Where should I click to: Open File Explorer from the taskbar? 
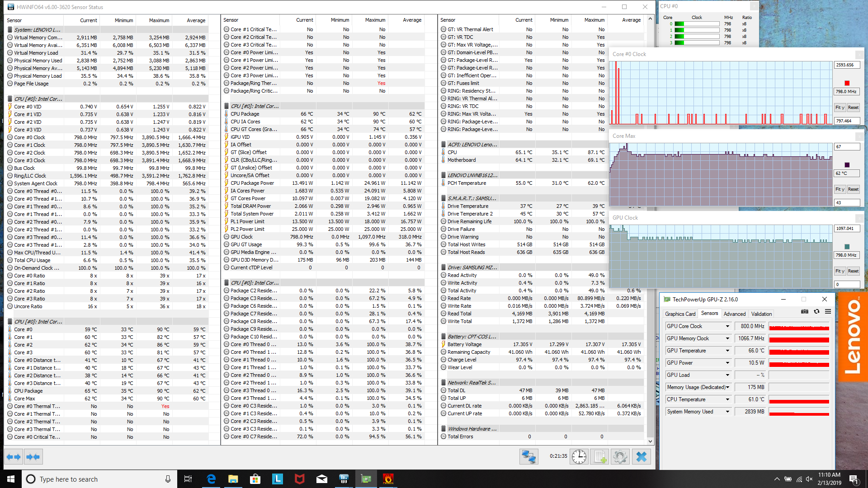pyautogui.click(x=233, y=479)
